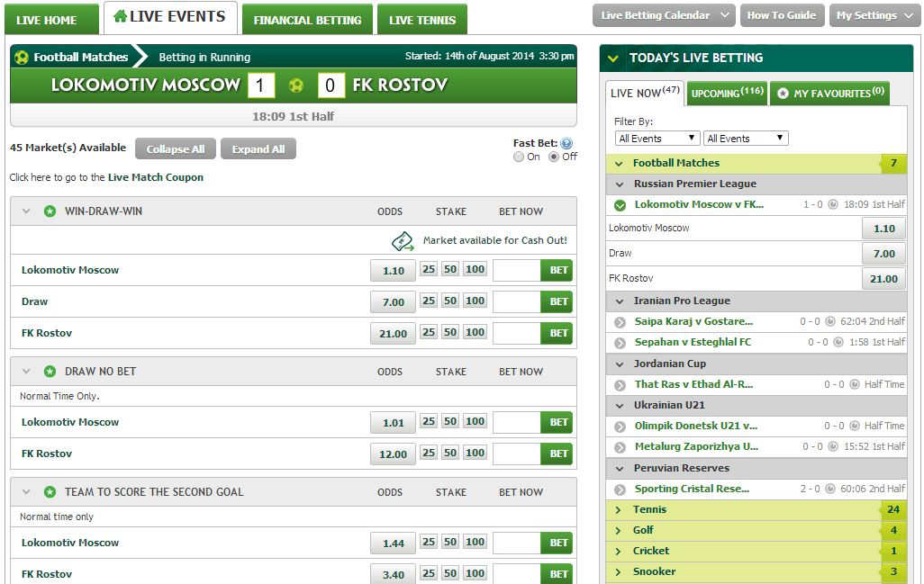Click arrow icon next to Saipa Karaj match
This screenshot has width=924, height=584.
click(x=620, y=322)
